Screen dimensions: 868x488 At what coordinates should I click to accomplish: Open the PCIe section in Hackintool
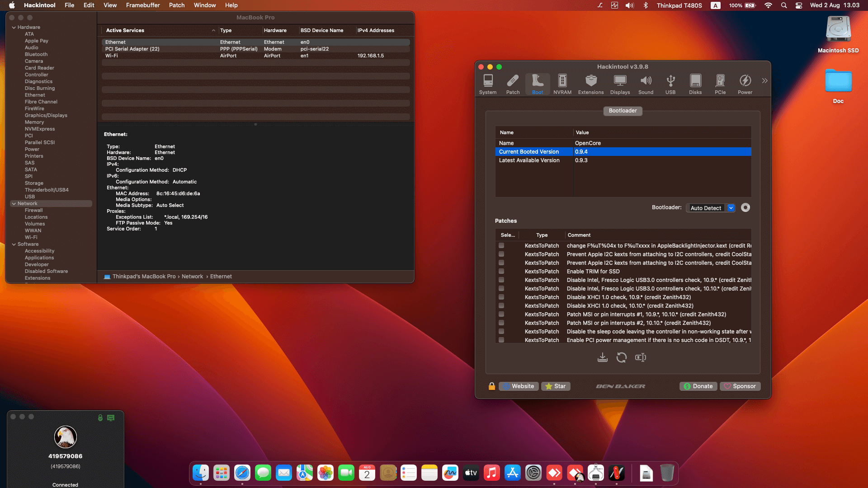pos(720,84)
